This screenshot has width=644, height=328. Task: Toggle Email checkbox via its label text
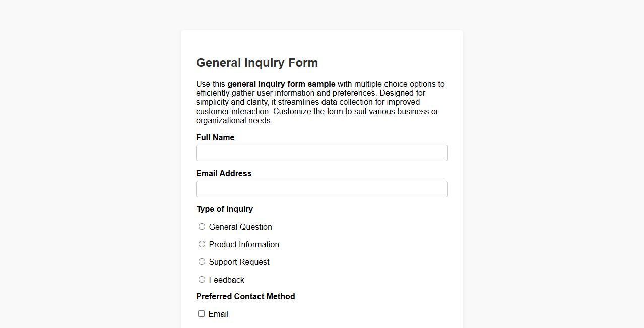click(219, 313)
